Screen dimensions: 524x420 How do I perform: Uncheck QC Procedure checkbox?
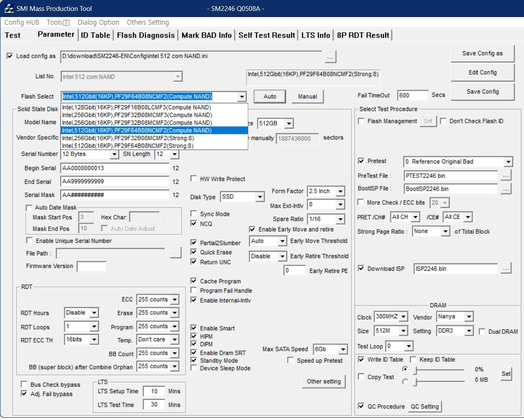[x=361, y=406]
